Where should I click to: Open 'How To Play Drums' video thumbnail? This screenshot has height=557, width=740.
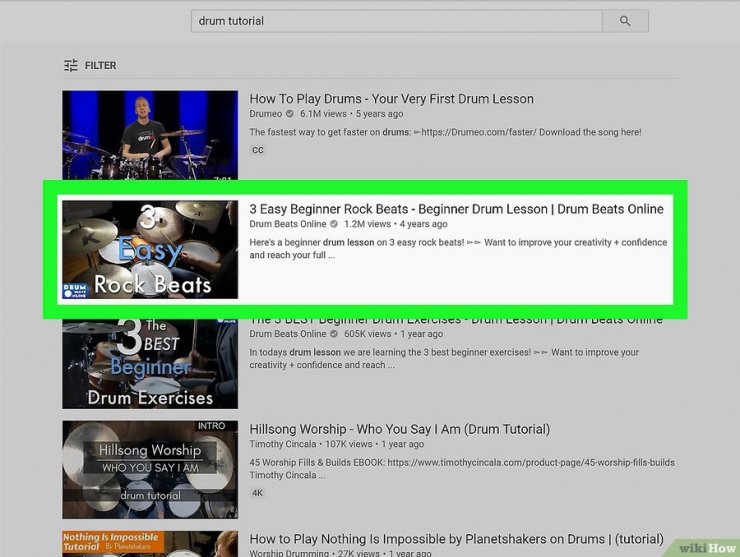pyautogui.click(x=150, y=135)
